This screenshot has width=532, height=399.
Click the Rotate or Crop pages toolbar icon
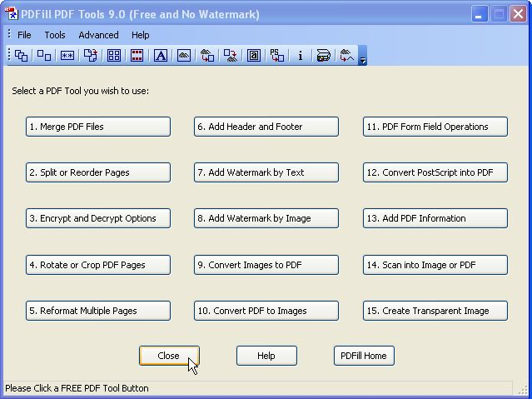(x=91, y=55)
